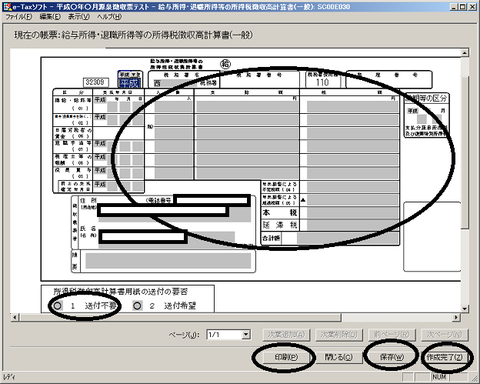Click the 印刷(P) print button
Viewport: 480px width, 384px height.
click(286, 357)
